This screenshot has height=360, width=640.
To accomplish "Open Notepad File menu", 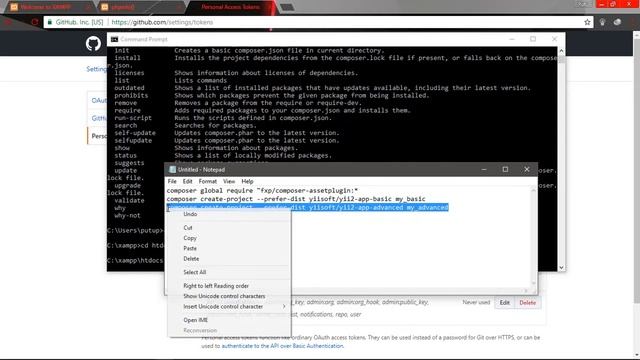I will pyautogui.click(x=172, y=181).
